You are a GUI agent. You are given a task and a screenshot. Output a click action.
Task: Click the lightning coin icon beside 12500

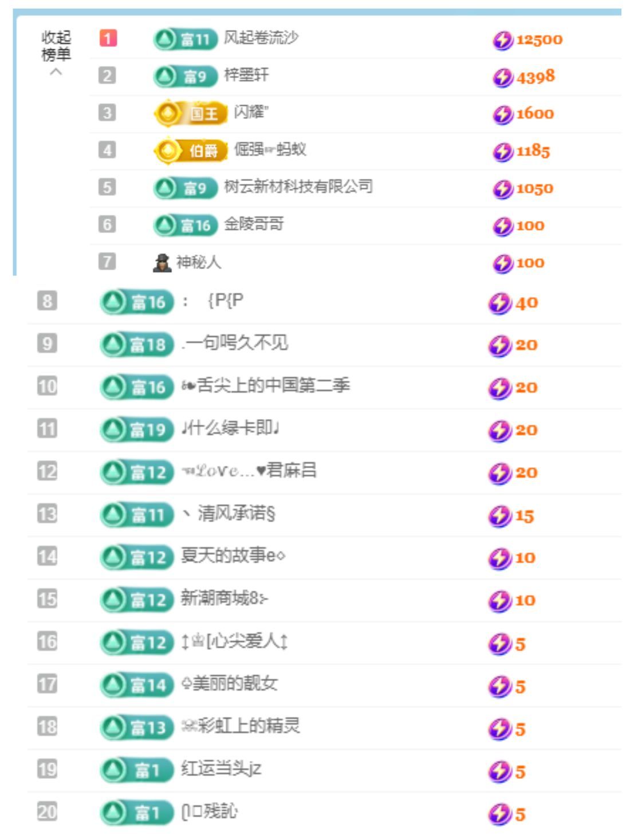point(502,40)
